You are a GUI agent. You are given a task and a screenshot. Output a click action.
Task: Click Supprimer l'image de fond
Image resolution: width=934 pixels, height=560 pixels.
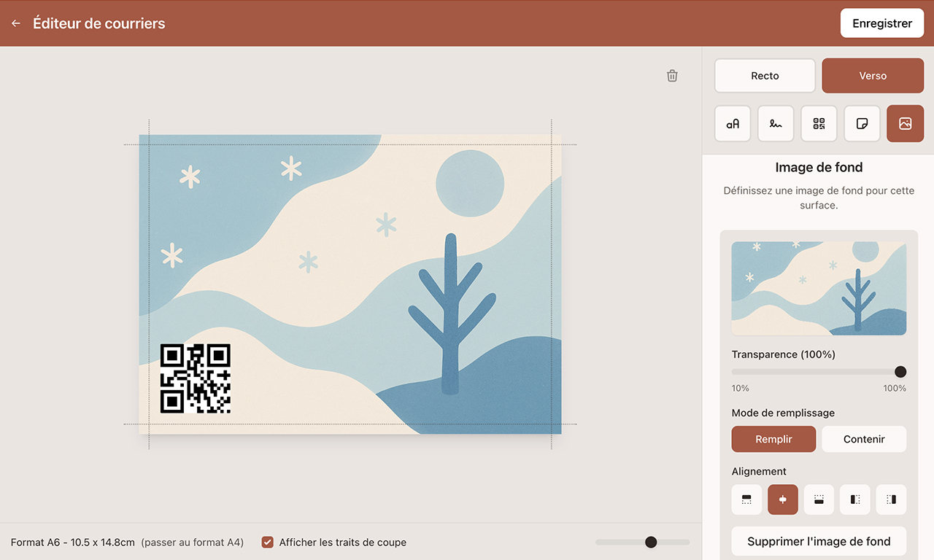(819, 541)
